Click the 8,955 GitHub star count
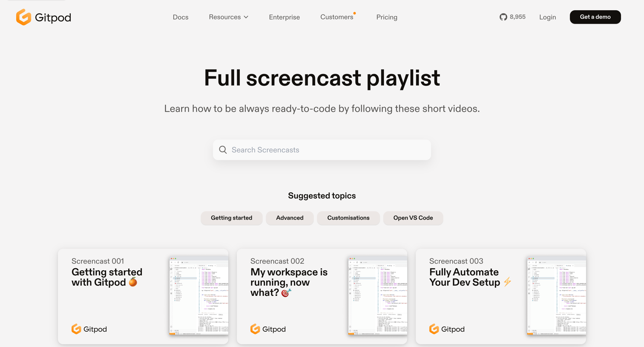 517,17
